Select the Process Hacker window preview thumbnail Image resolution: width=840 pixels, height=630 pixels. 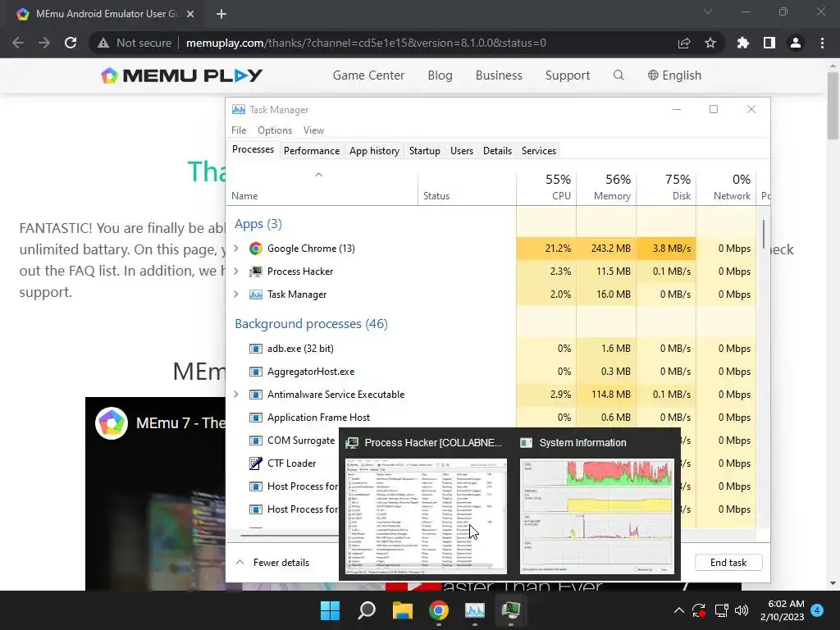[x=427, y=515]
